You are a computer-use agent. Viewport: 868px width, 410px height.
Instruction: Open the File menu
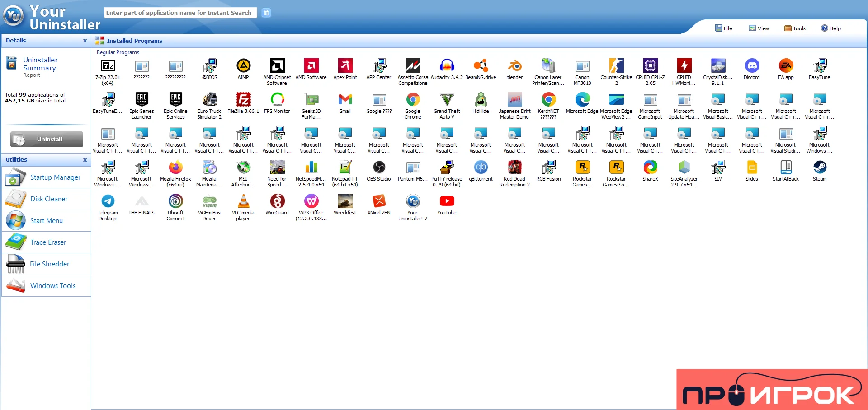point(723,28)
